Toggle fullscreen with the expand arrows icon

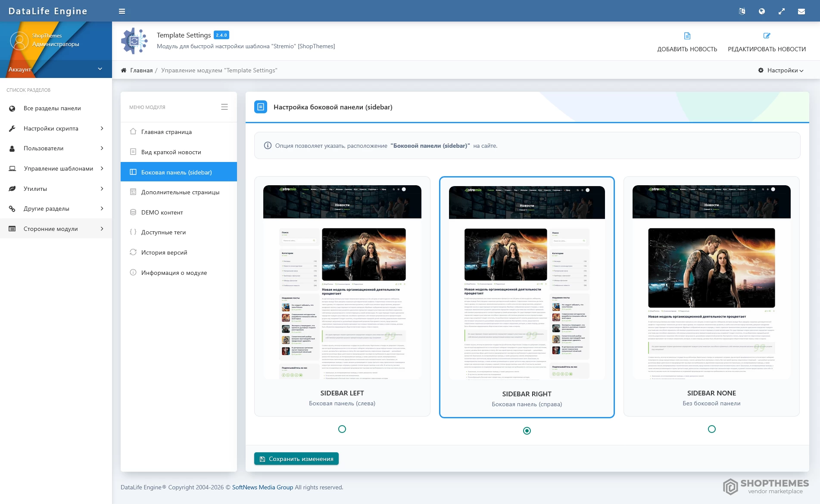click(782, 11)
